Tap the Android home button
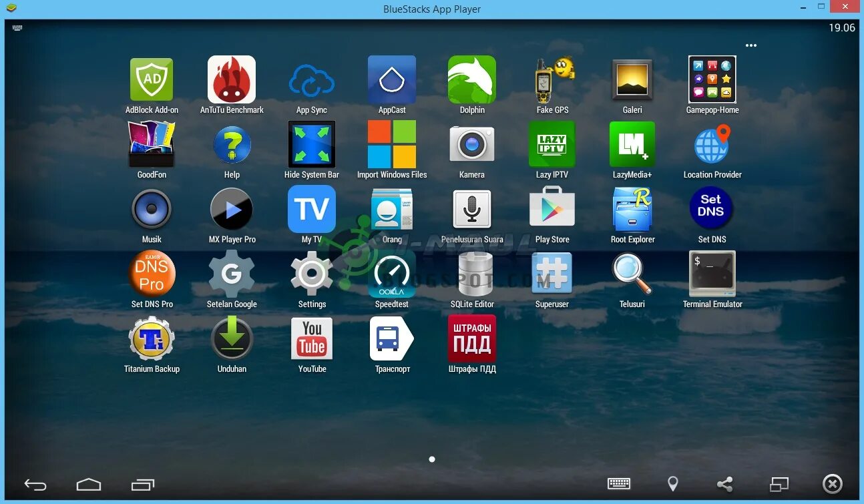Image resolution: width=864 pixels, height=504 pixels. click(89, 485)
